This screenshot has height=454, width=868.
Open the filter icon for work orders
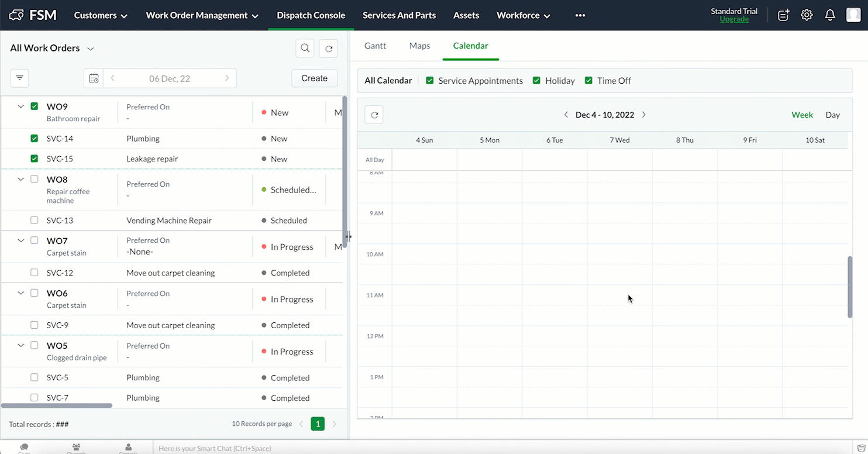19,78
